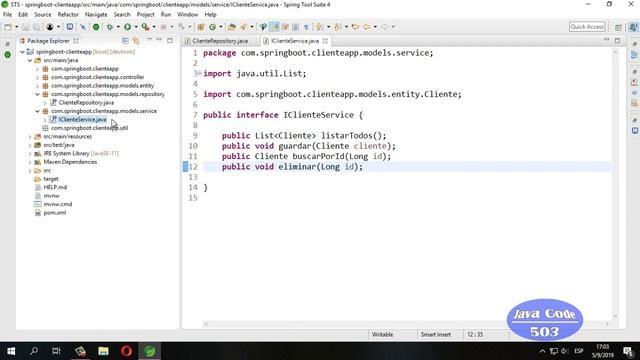Screen dimensions: 640x360
Task: Click the Next Annotation toolbar icon
Action: [x=319, y=27]
